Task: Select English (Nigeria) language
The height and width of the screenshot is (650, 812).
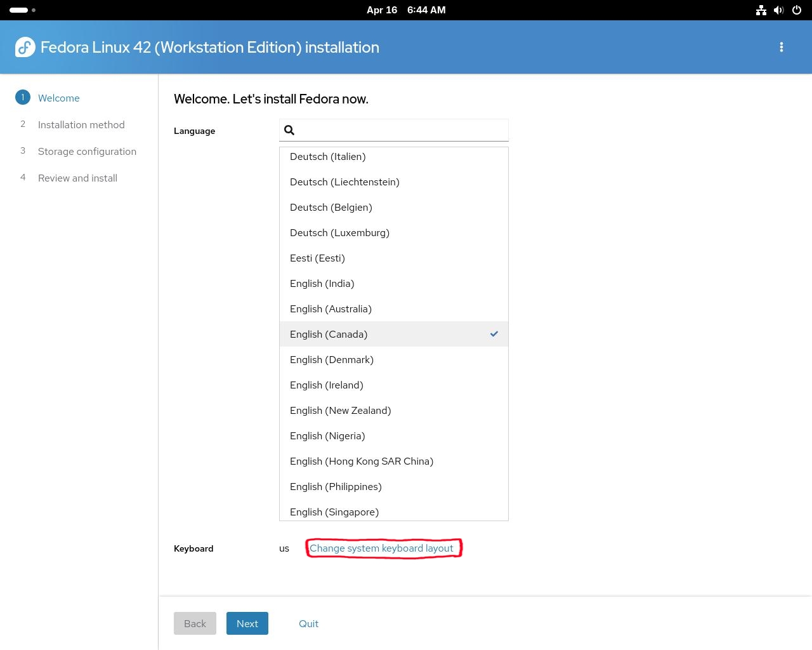Action: (x=394, y=436)
